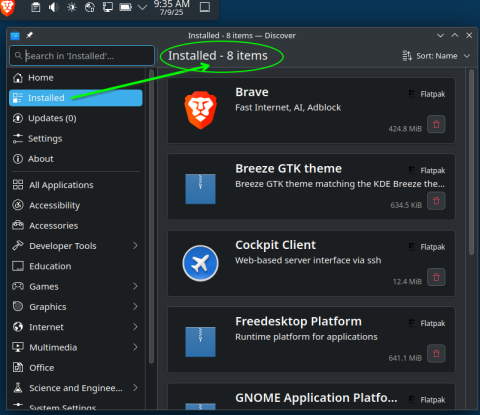Click the 424.8 MiB size text
The image size is (480, 415).
click(405, 129)
